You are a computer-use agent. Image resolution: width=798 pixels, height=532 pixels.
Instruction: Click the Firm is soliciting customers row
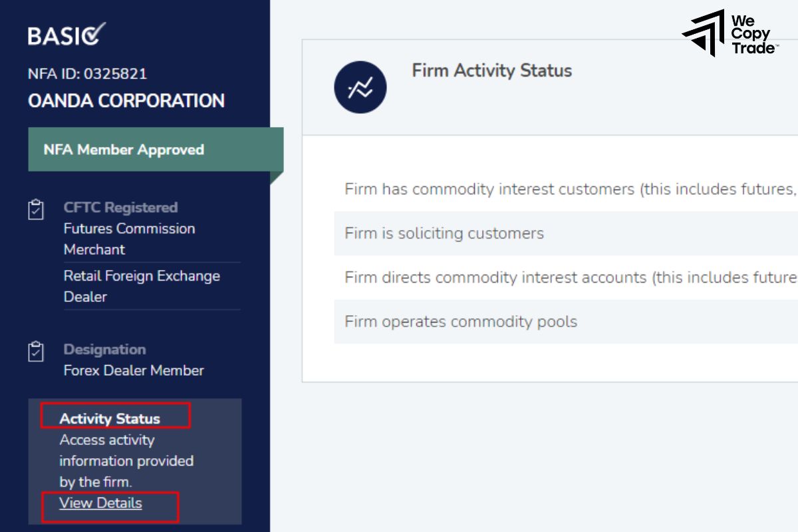pos(444,233)
